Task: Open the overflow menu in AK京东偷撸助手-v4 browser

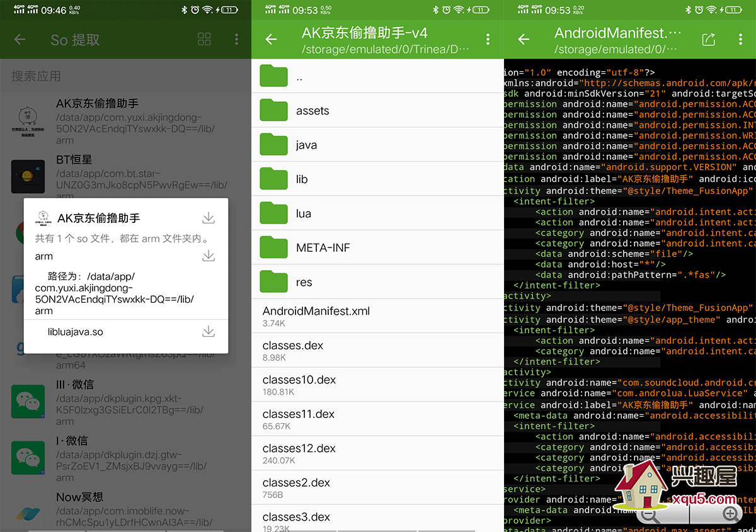Action: [x=488, y=40]
